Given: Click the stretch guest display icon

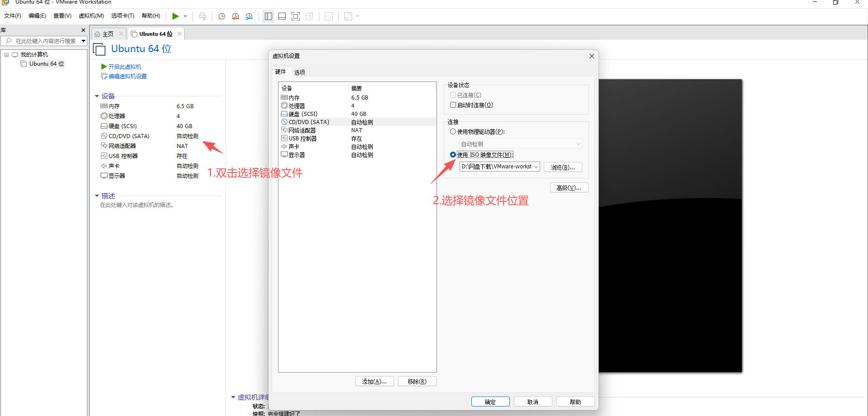Looking at the screenshot, I should (348, 16).
